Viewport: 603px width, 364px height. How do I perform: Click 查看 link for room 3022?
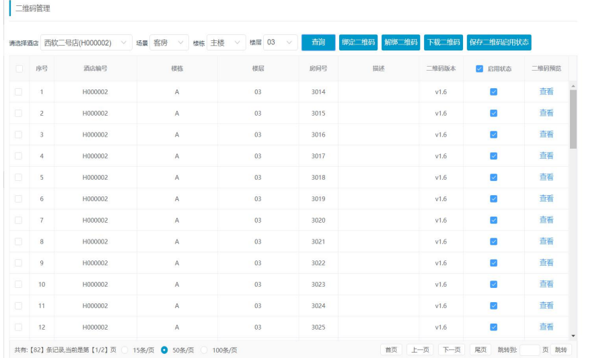[x=546, y=262]
